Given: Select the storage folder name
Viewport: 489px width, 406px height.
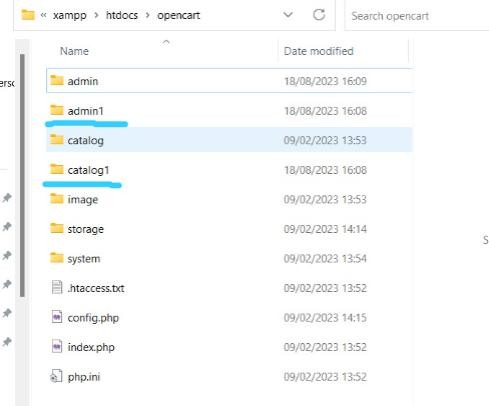Looking at the screenshot, I should [86, 229].
